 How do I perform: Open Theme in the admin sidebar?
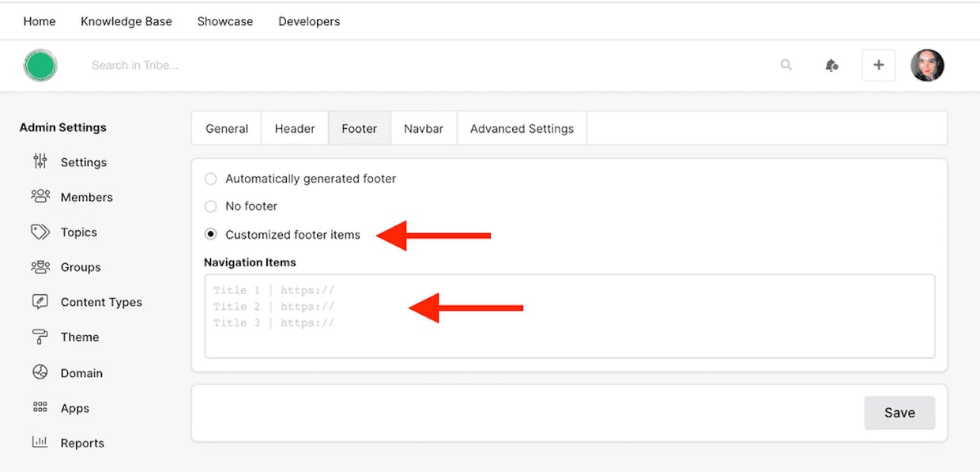80,337
